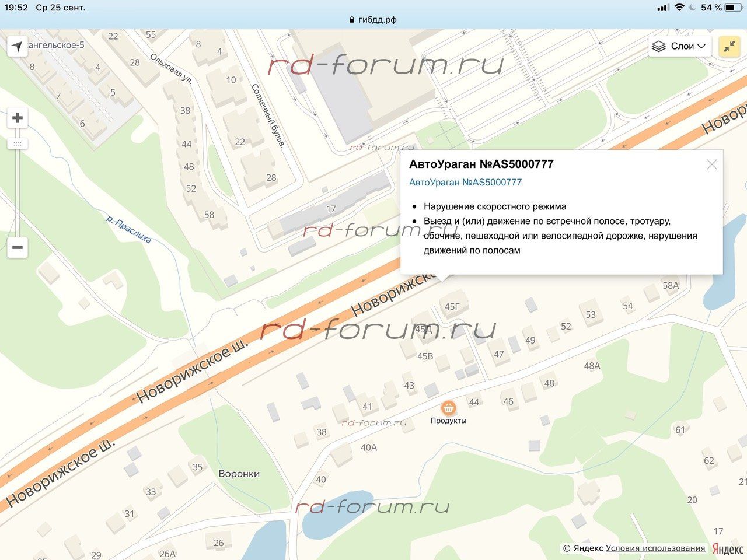
Task: Tap the battery 54 % indicator
Action: pyautogui.click(x=722, y=8)
